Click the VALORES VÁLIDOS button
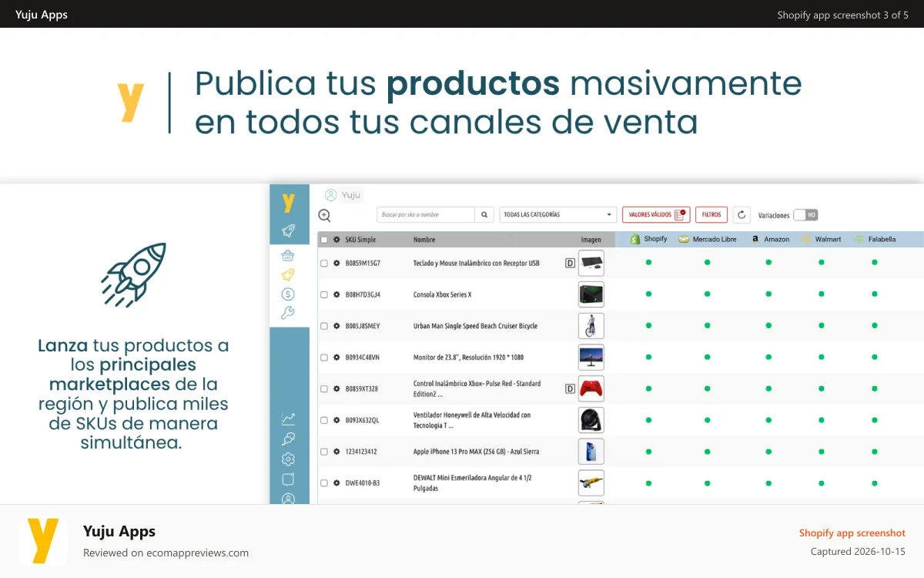Image resolution: width=924 pixels, height=578 pixels. coord(656,215)
